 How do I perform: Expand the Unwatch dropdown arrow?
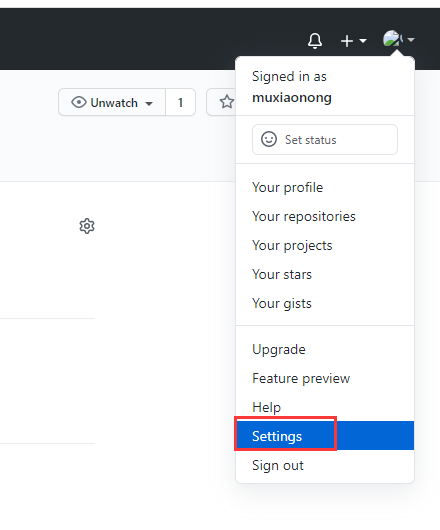pyautogui.click(x=149, y=103)
